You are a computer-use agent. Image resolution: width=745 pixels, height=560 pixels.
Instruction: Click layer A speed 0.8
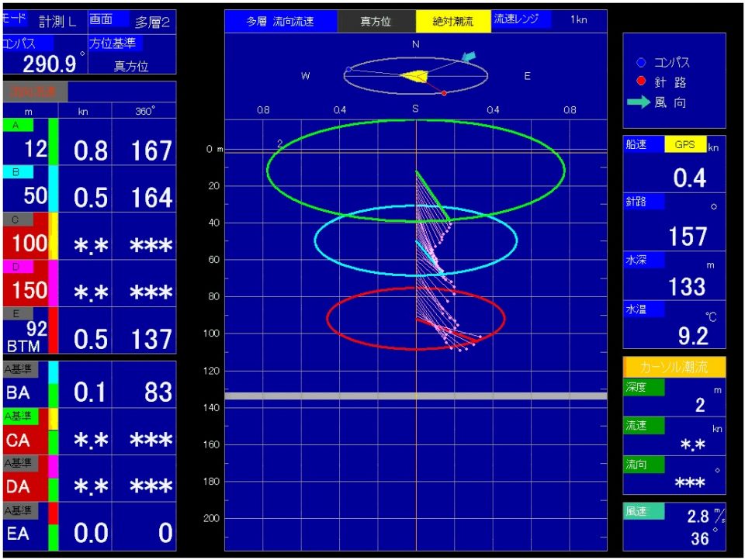click(91, 151)
